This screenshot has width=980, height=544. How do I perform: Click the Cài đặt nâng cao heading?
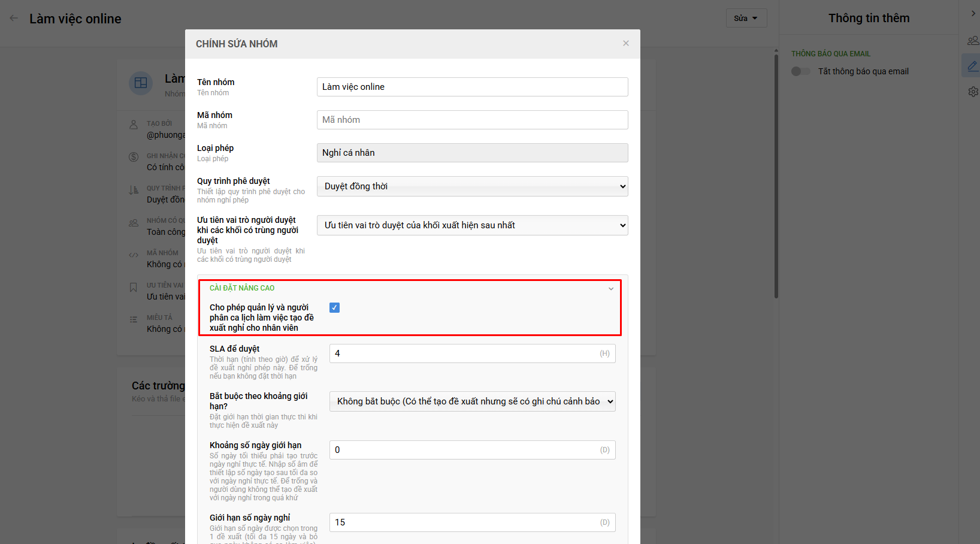(x=242, y=288)
